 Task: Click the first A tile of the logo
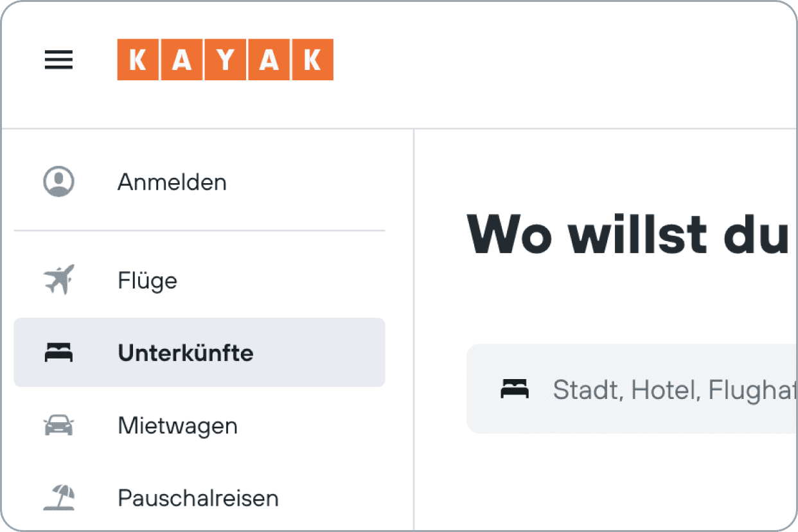pyautogui.click(x=182, y=60)
